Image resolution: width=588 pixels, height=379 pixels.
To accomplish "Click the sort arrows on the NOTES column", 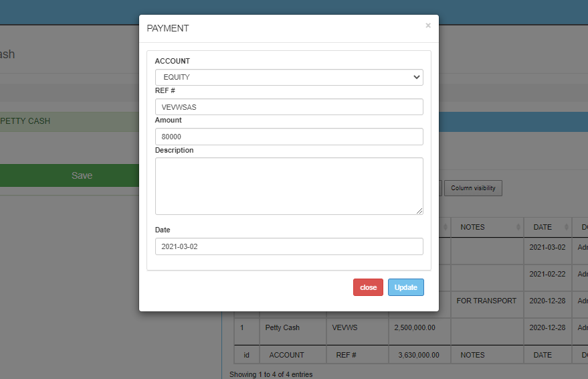I will (x=518, y=228).
